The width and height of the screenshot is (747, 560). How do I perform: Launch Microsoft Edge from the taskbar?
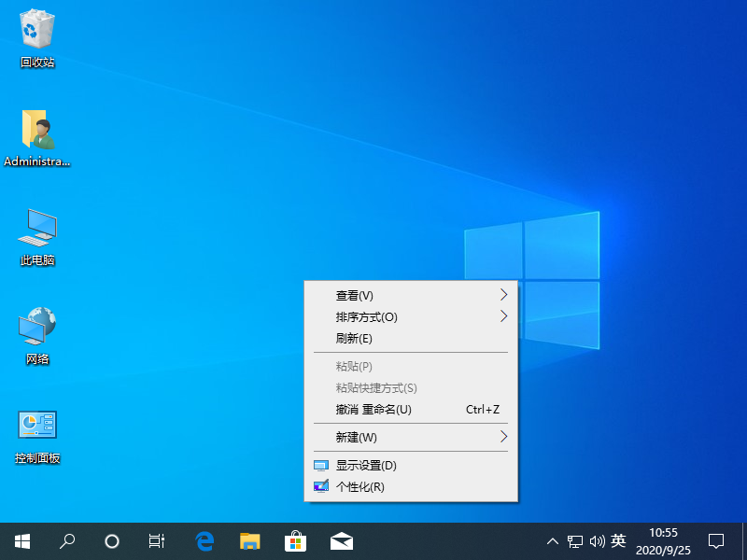point(204,540)
